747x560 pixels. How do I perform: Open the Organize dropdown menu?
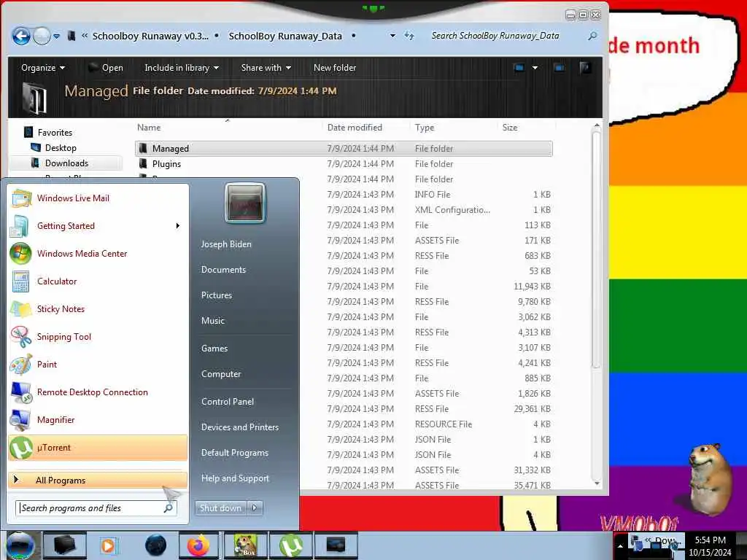pyautogui.click(x=43, y=68)
